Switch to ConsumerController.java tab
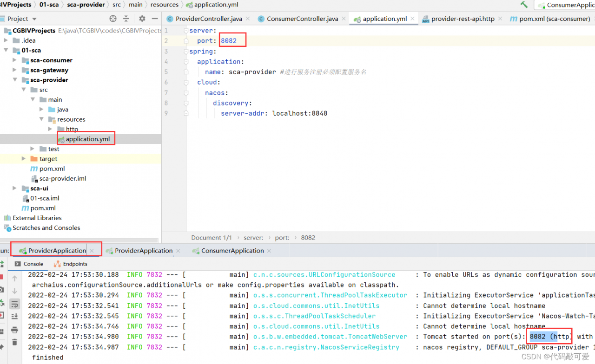Viewport: 595px width, 364px height. pyautogui.click(x=302, y=19)
